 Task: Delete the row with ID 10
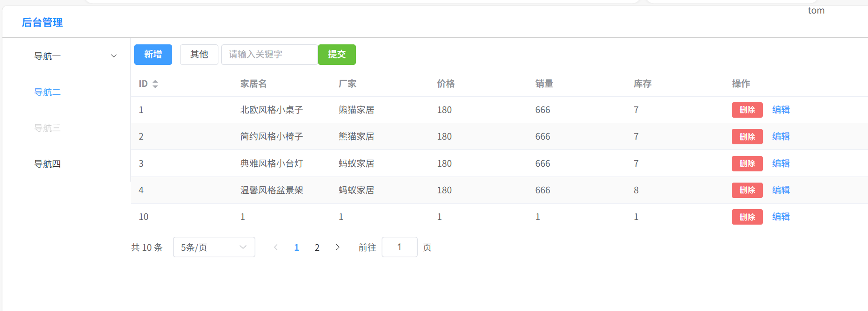point(747,217)
